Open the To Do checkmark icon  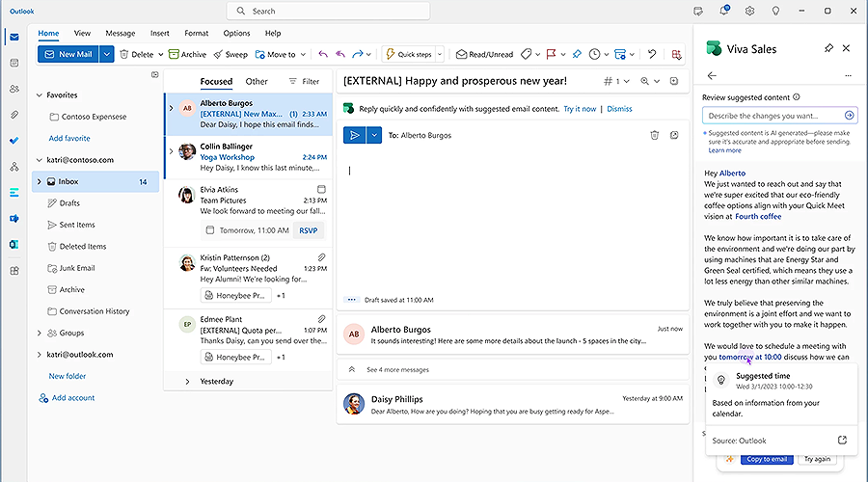[14, 141]
